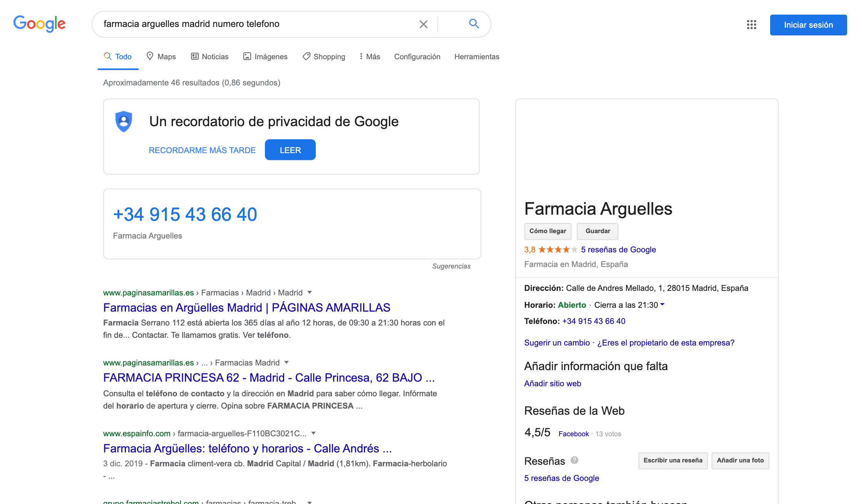861x504 pixels.
Task: Click the LEER button
Action: [290, 150]
